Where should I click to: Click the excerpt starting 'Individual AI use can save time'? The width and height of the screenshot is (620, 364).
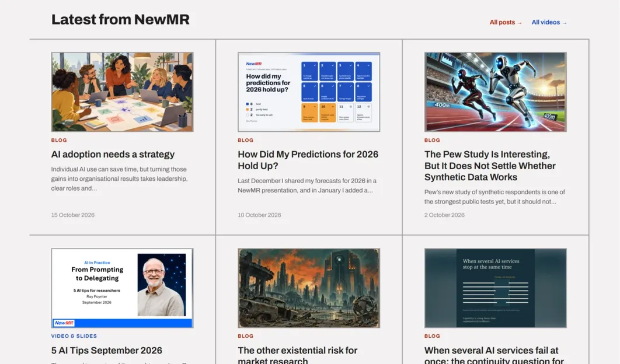coord(120,178)
